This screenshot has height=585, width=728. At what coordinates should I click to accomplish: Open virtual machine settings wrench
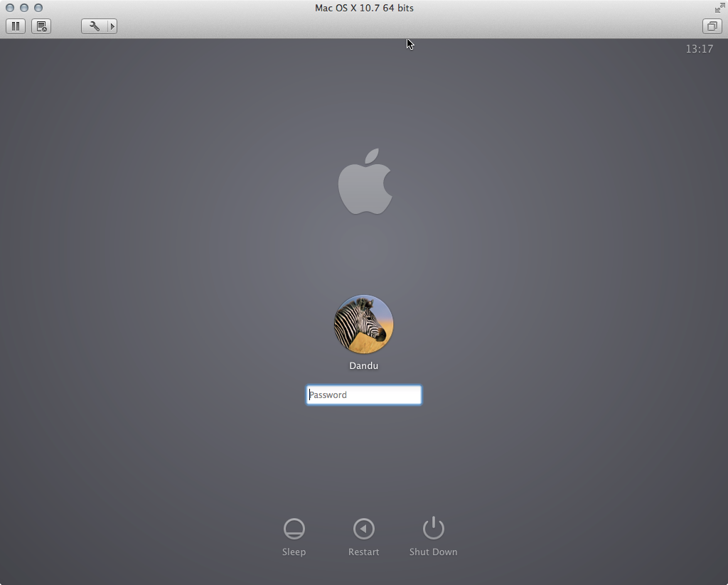click(x=95, y=26)
